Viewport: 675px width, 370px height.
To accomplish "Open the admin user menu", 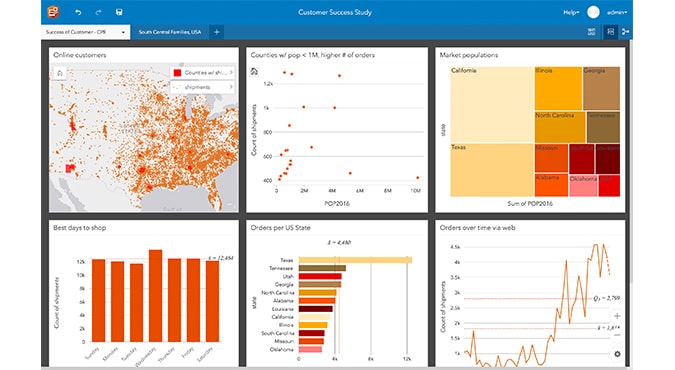I will coord(616,12).
